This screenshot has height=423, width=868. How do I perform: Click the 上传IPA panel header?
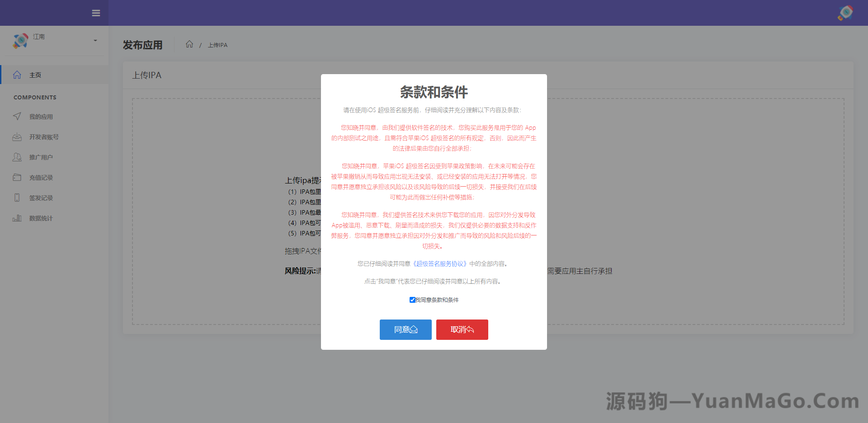pos(147,75)
